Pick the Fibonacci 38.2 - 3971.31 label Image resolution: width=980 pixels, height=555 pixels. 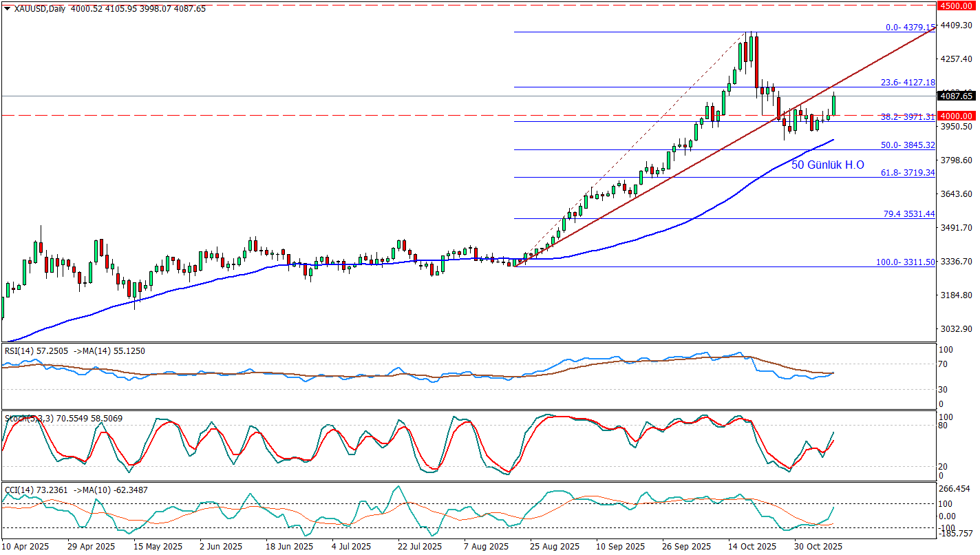(907, 117)
